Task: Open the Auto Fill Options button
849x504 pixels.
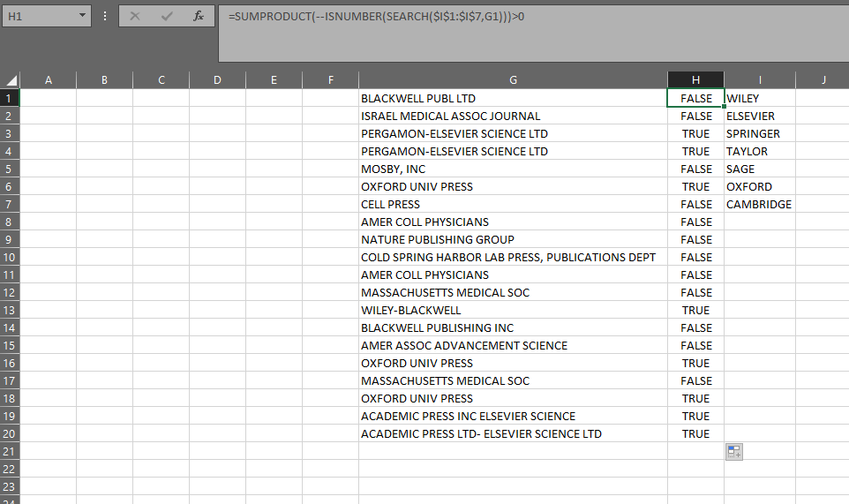Action: coord(733,452)
